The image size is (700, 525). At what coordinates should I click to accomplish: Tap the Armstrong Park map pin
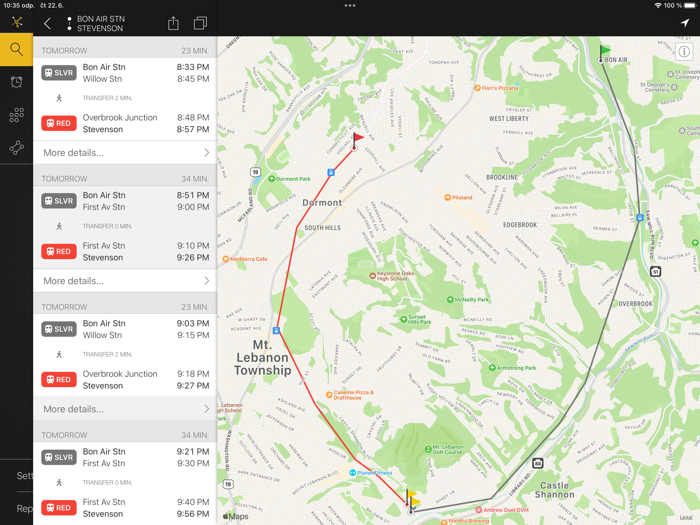point(492,368)
